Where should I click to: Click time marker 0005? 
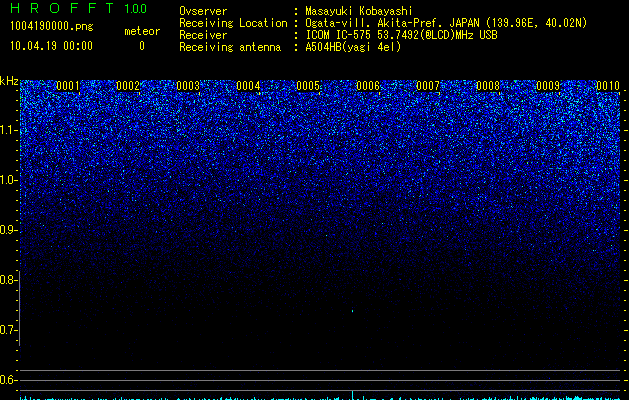pos(308,86)
